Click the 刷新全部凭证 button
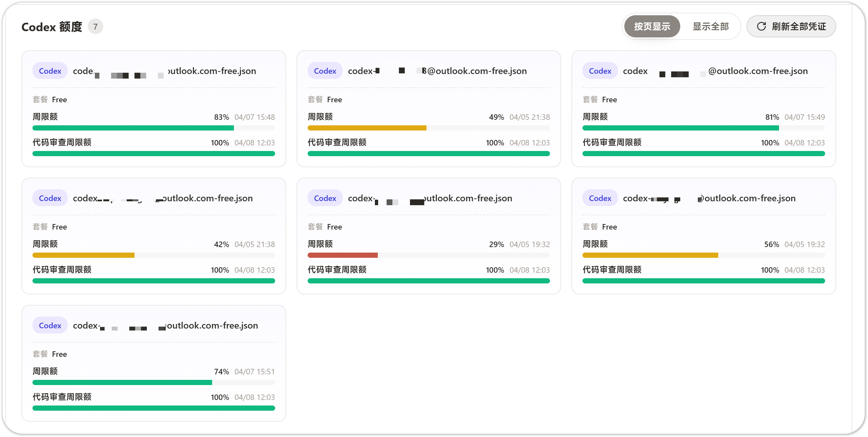This screenshot has height=437, width=868. 790,26
